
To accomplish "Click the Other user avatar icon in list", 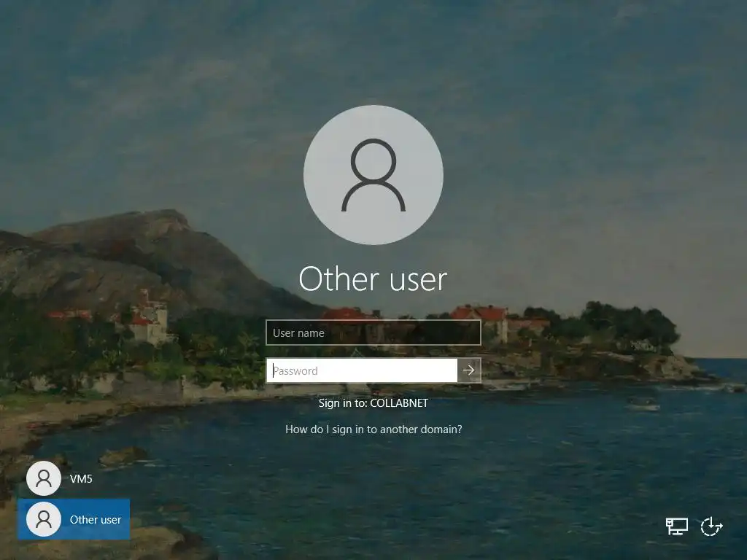I will (44, 519).
